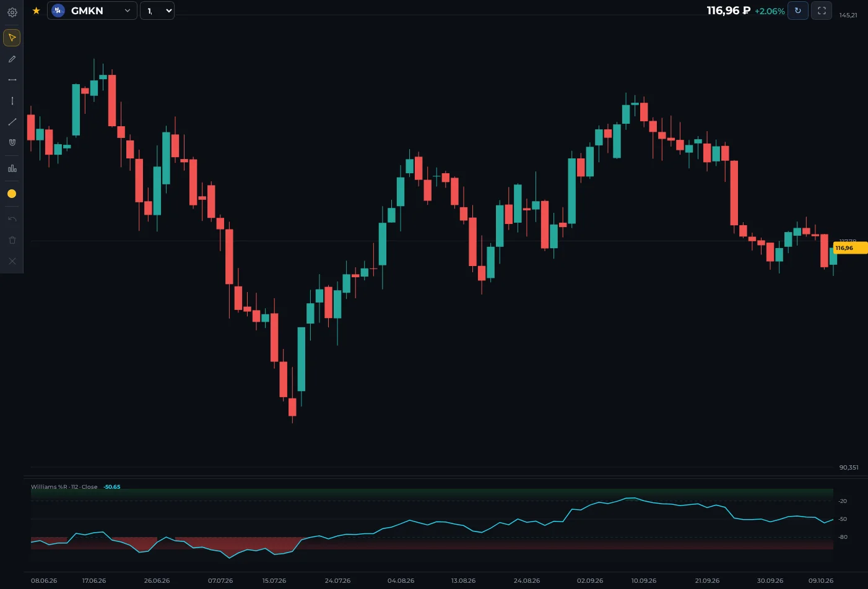The width and height of the screenshot is (868, 589).
Task: Toggle favorite star for GMKN
Action: pyautogui.click(x=36, y=11)
